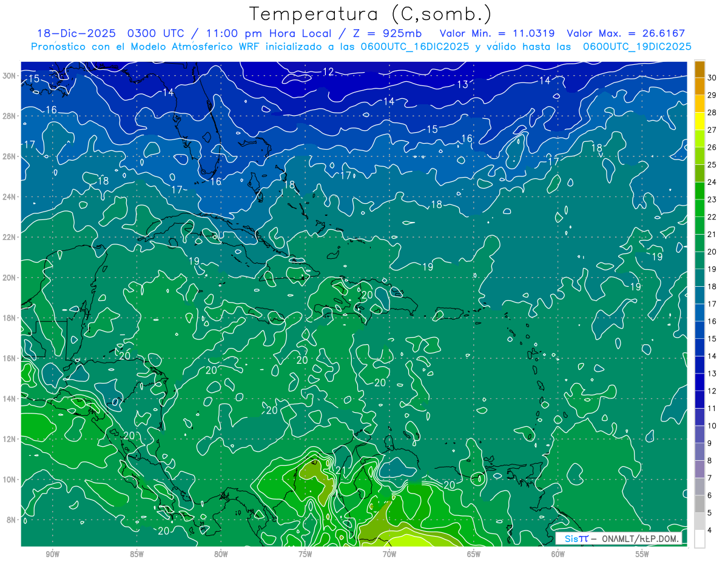Image resolution: width=728 pixels, height=562 pixels.
Task: Click the 20N latitude axis label
Action: [x=10, y=278]
